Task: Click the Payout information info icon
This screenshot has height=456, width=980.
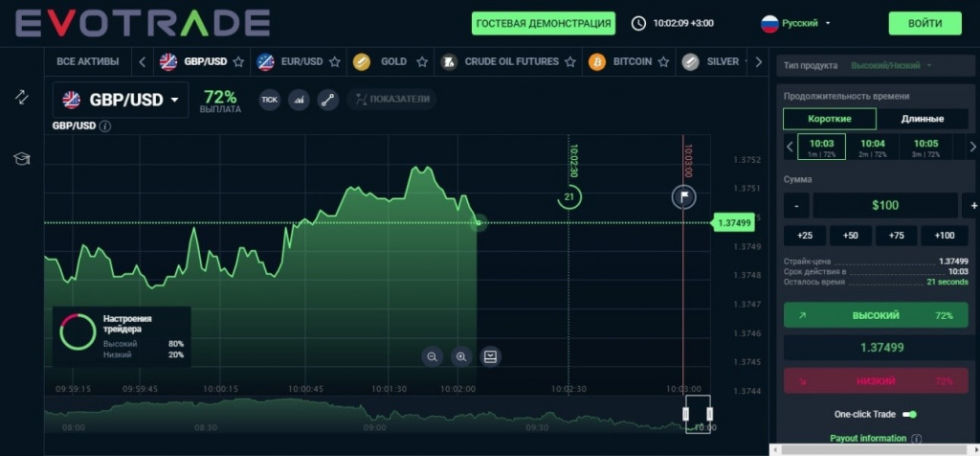Action: tap(916, 439)
